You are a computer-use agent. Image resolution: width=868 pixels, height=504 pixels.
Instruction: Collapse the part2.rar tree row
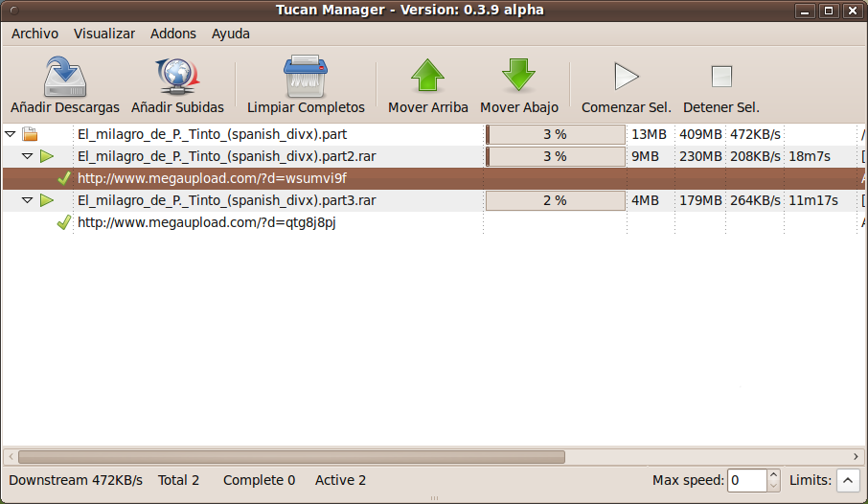[x=27, y=156]
